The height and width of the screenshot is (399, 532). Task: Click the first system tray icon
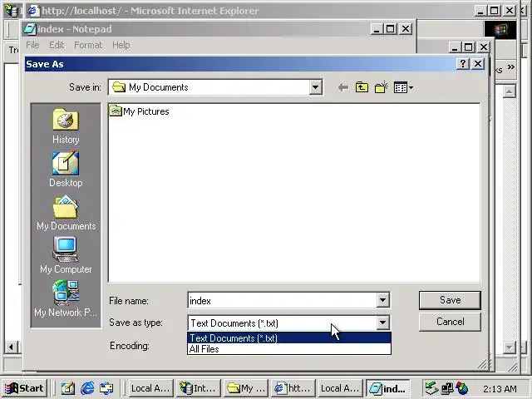click(432, 388)
